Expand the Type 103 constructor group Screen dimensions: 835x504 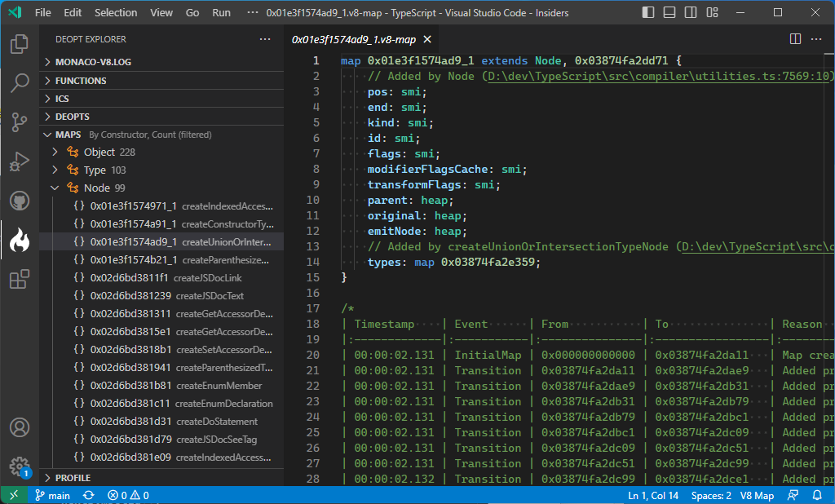coord(161,170)
